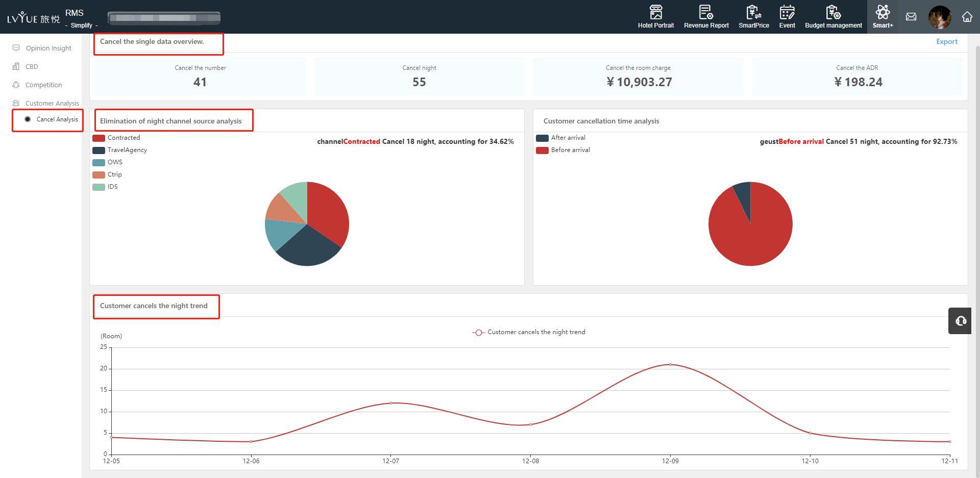Open customer service headset widget
980x478 pixels.
pos(960,321)
